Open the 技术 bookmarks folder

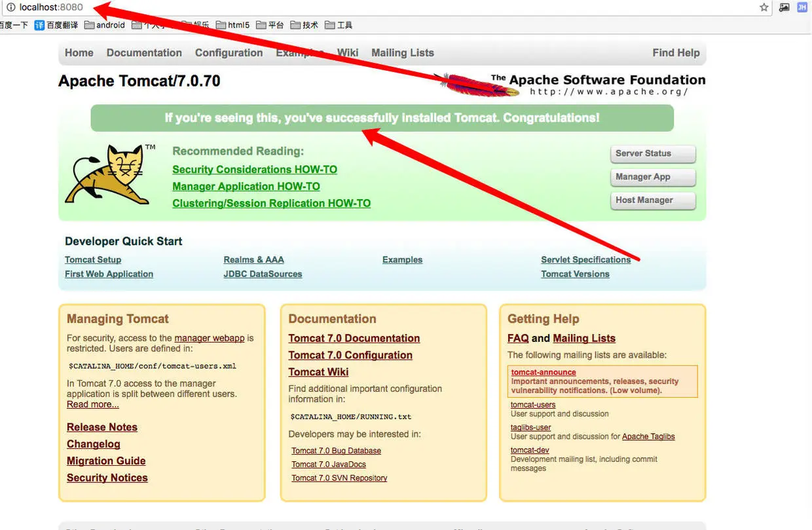tap(304, 25)
